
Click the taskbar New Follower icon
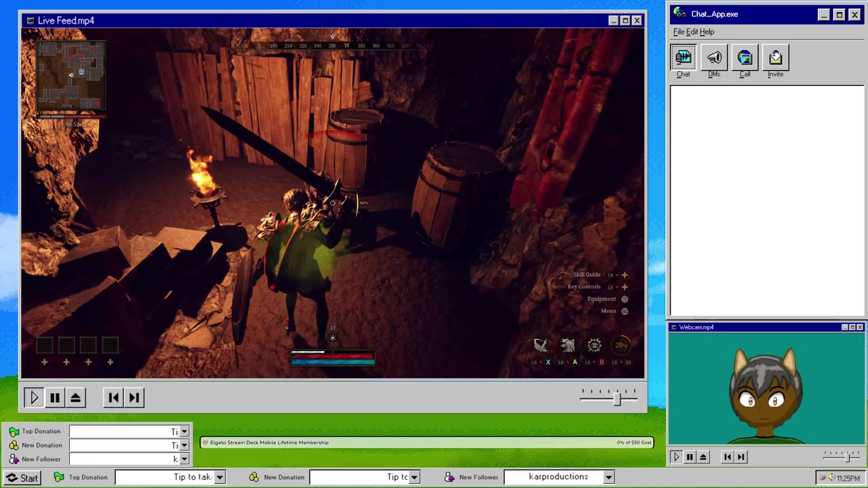[x=449, y=477]
